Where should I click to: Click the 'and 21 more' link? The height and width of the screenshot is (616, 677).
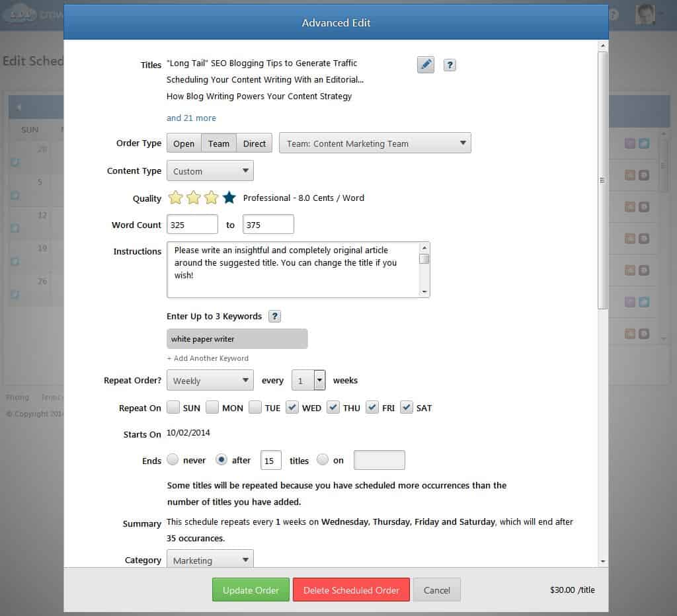191,118
